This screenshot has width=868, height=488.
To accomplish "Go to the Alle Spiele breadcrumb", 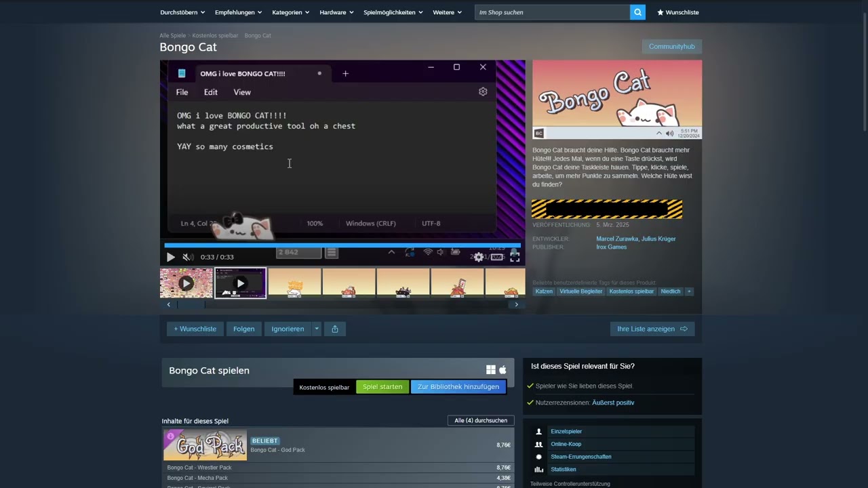I will (173, 35).
